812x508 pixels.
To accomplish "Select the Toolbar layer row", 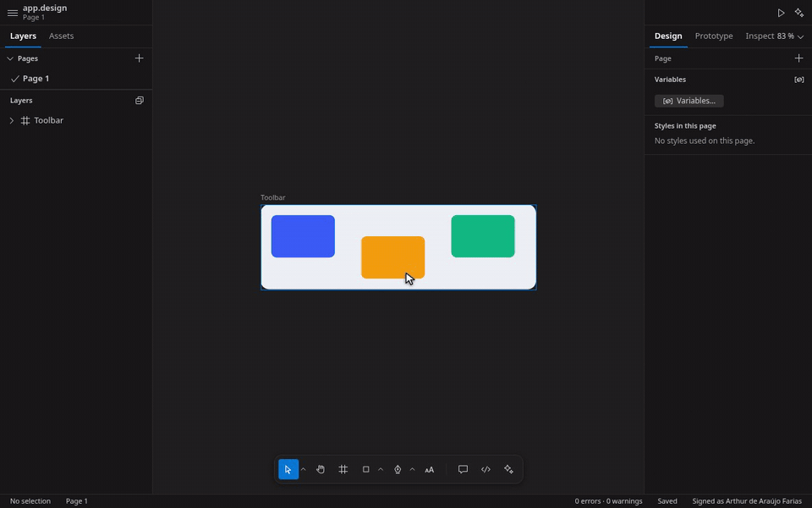I will pyautogui.click(x=76, y=120).
